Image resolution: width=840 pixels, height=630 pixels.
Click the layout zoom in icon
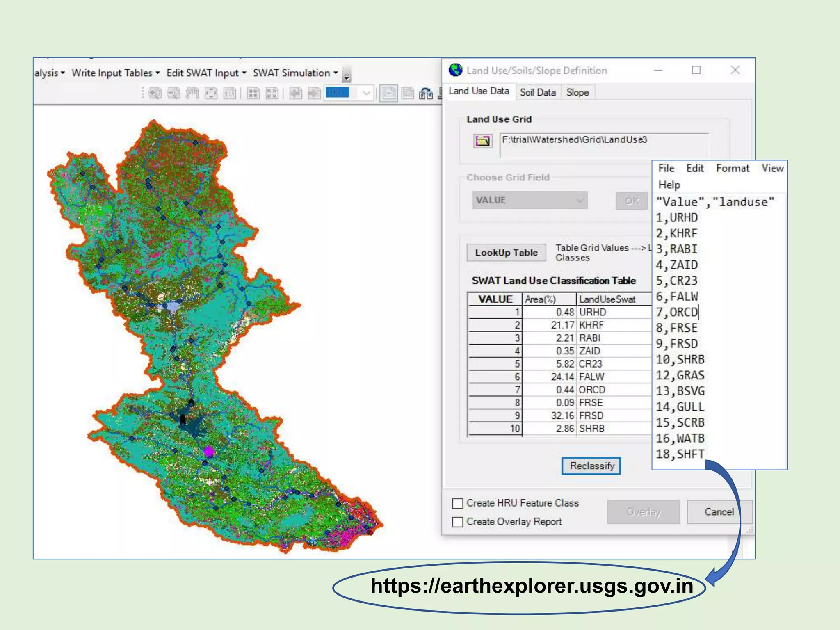155,94
